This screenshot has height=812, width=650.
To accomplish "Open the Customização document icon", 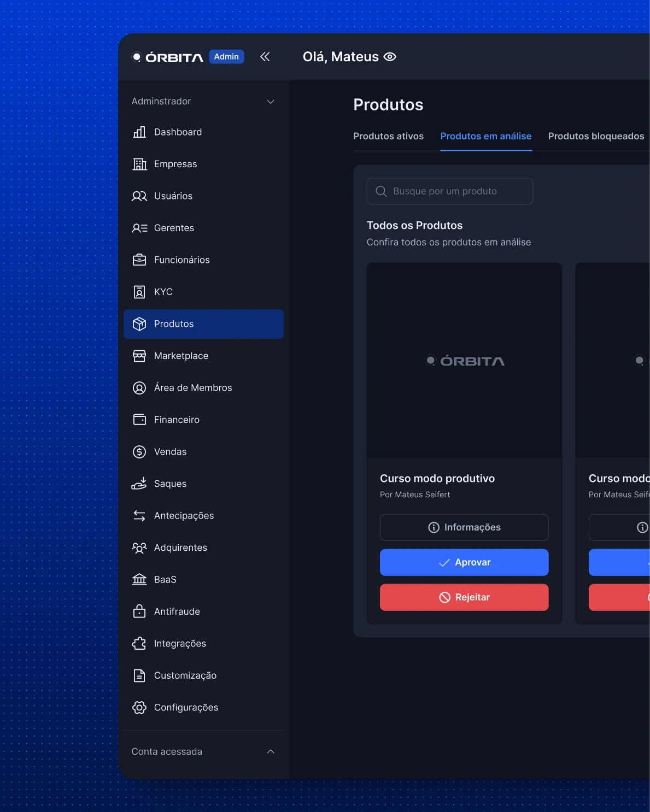I will (139, 675).
